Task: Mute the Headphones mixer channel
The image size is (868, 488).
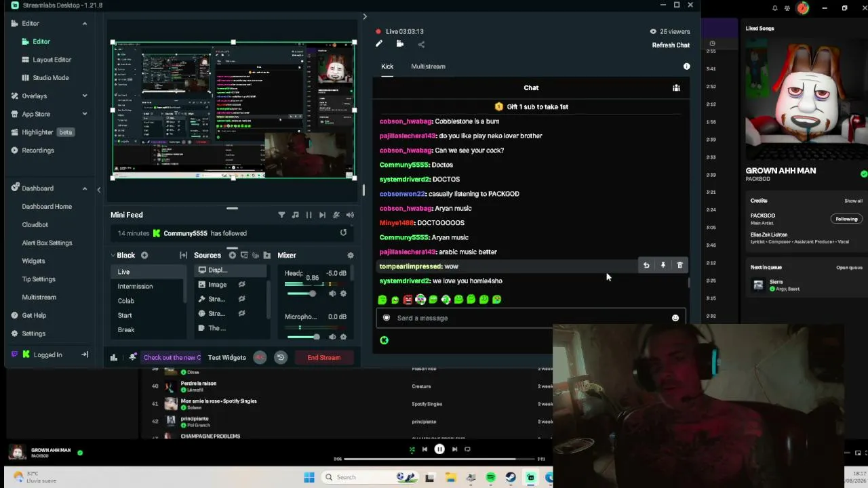Action: (332, 293)
